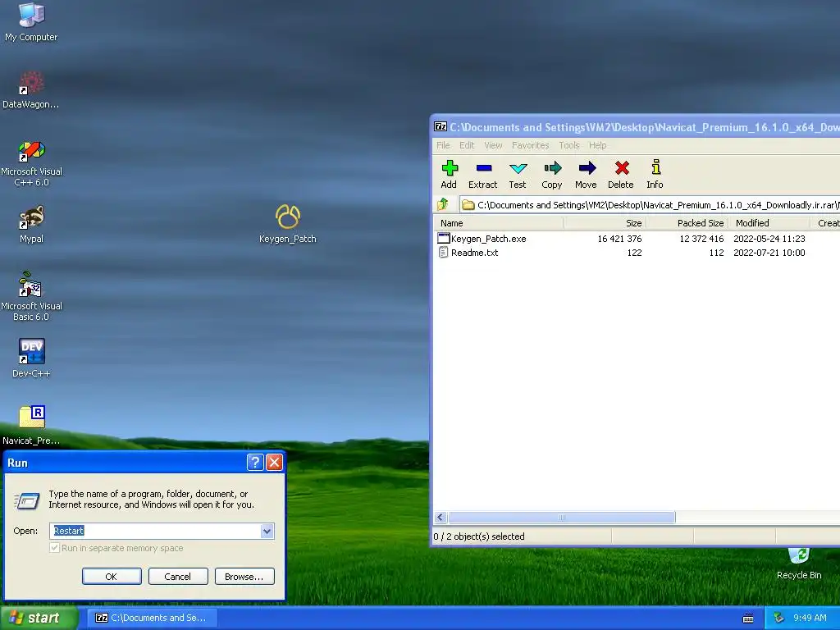
Task: Select the Keygen_Patch.exe file name
Action: coord(489,239)
